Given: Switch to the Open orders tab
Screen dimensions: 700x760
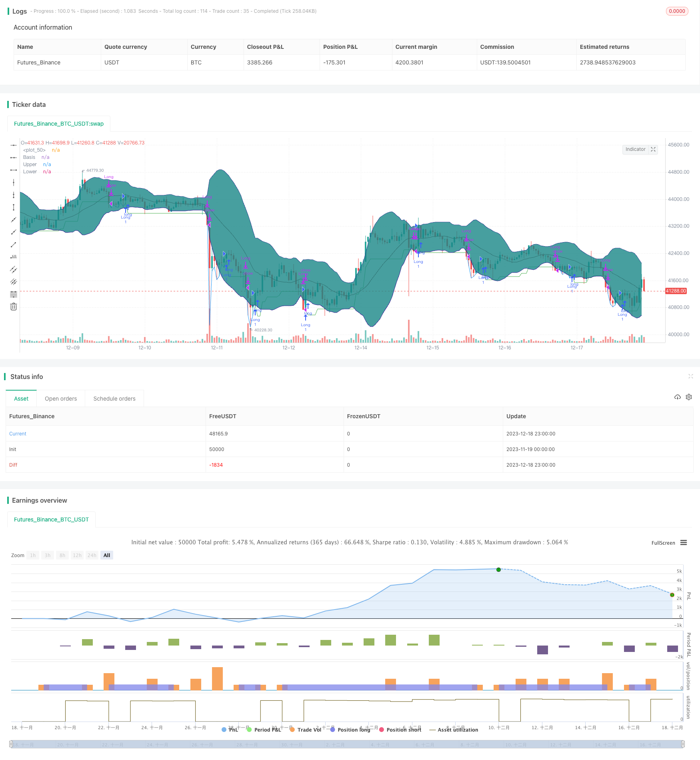Looking at the screenshot, I should pos(61,399).
